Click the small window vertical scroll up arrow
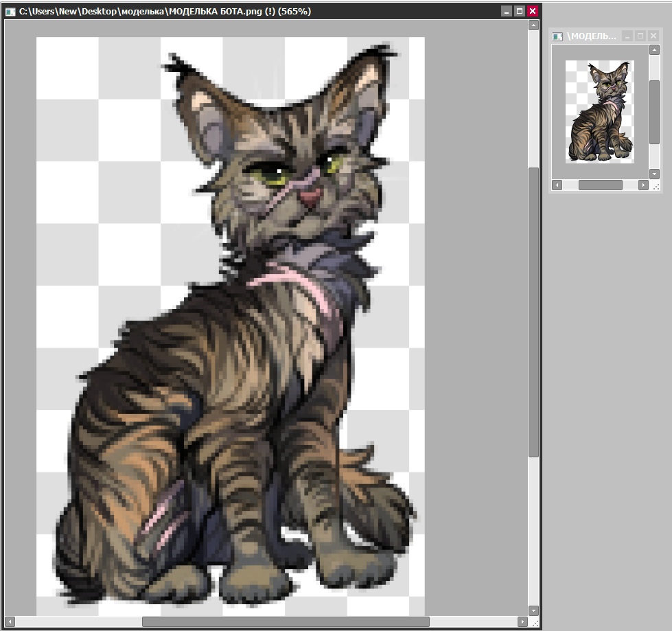This screenshot has height=631, width=672. click(654, 50)
